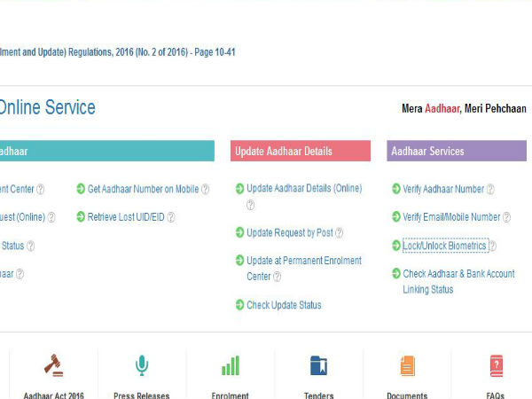This screenshot has width=532, height=399.
Task: Click the Get Aadhaar Number on Mobile link
Action: 143,189
